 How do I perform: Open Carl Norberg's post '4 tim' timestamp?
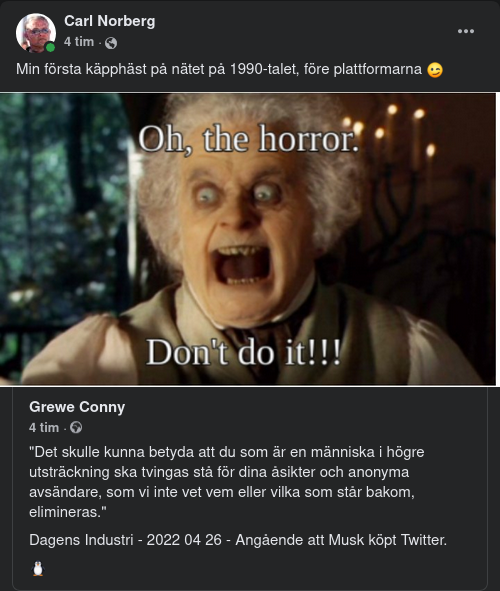pos(79,42)
